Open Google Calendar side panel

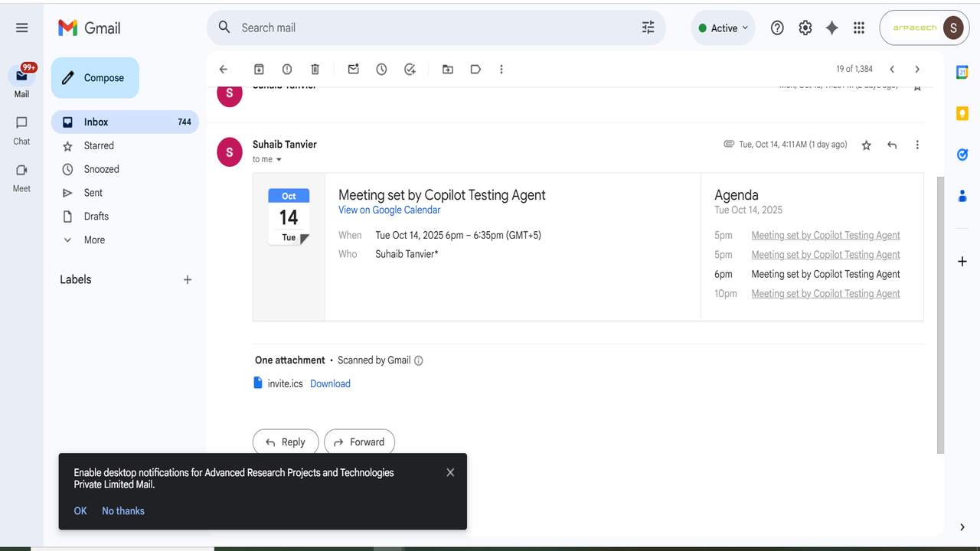(962, 73)
